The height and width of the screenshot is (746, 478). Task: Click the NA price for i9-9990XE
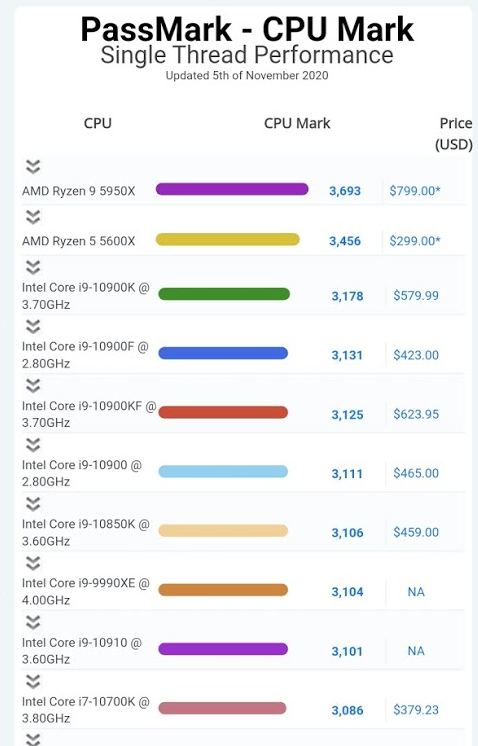pyautogui.click(x=416, y=592)
